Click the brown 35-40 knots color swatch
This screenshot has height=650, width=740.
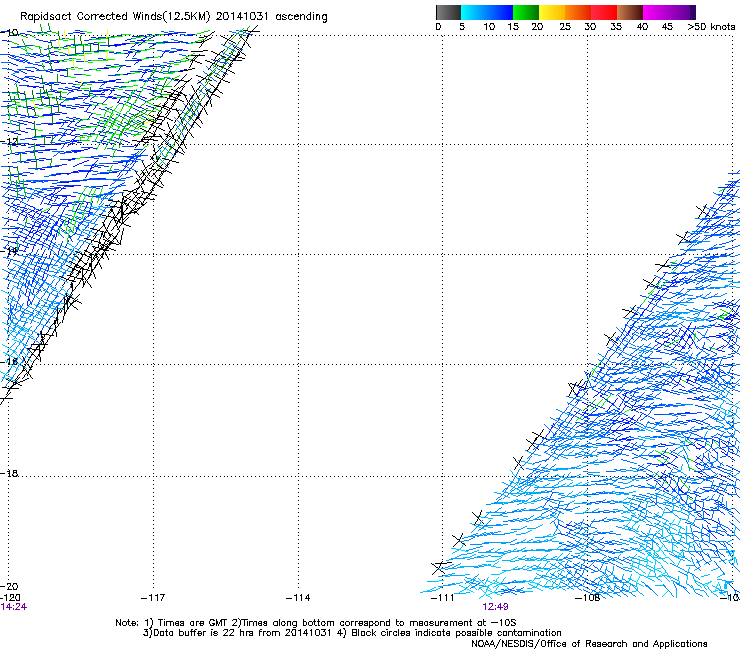click(x=630, y=12)
